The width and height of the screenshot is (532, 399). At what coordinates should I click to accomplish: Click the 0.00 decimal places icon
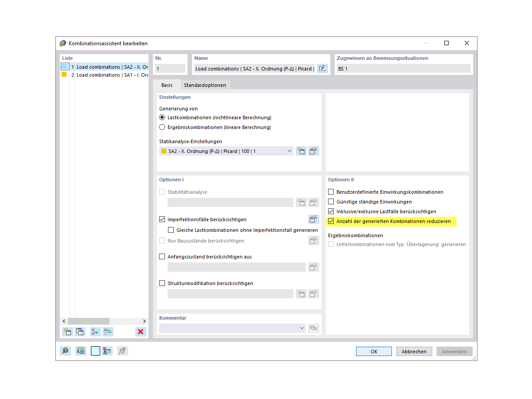coord(80,351)
